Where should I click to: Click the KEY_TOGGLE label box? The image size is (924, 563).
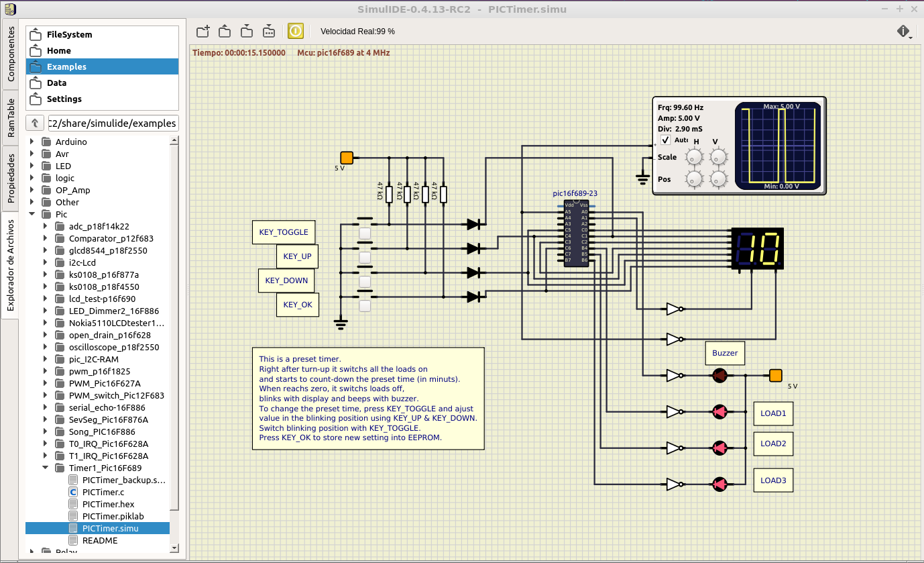click(x=284, y=232)
